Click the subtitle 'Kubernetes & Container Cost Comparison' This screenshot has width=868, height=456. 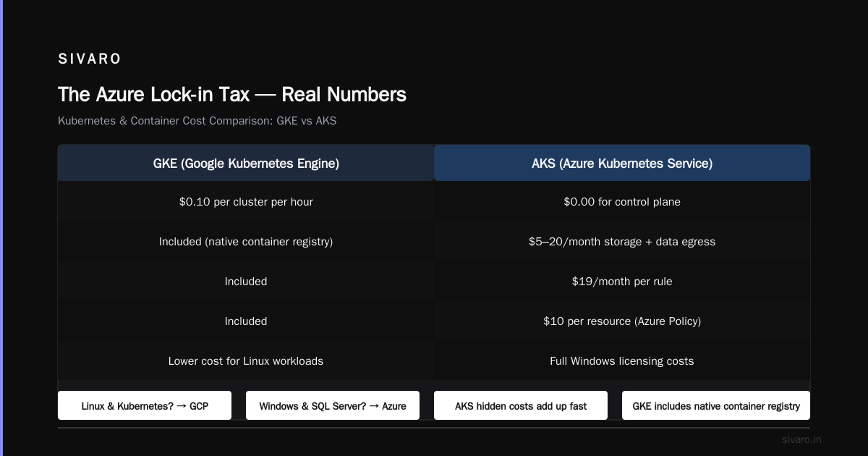197,121
